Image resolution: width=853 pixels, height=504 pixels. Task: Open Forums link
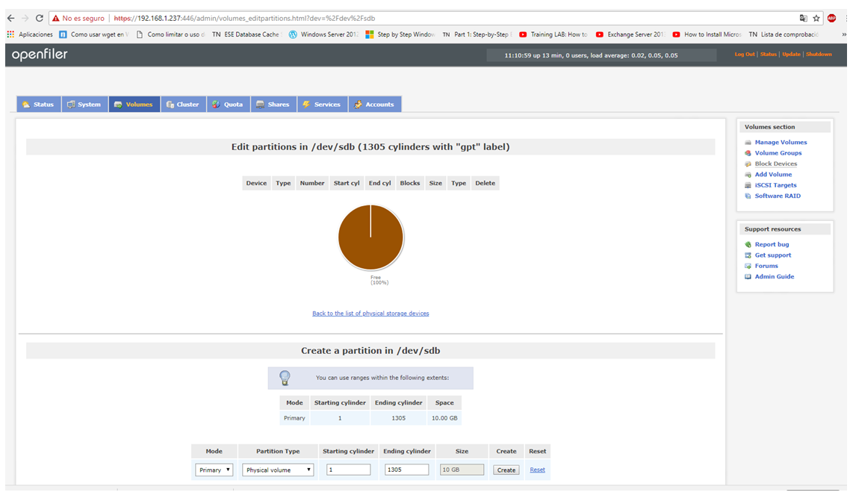click(766, 266)
